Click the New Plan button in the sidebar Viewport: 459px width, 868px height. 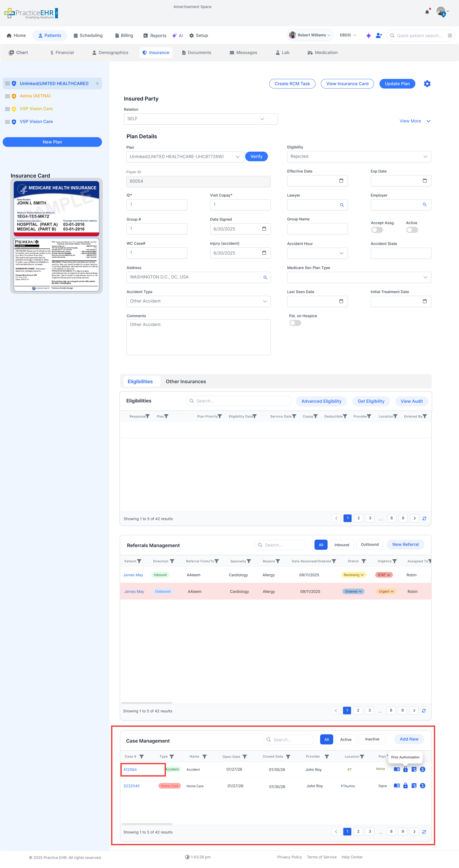(52, 142)
